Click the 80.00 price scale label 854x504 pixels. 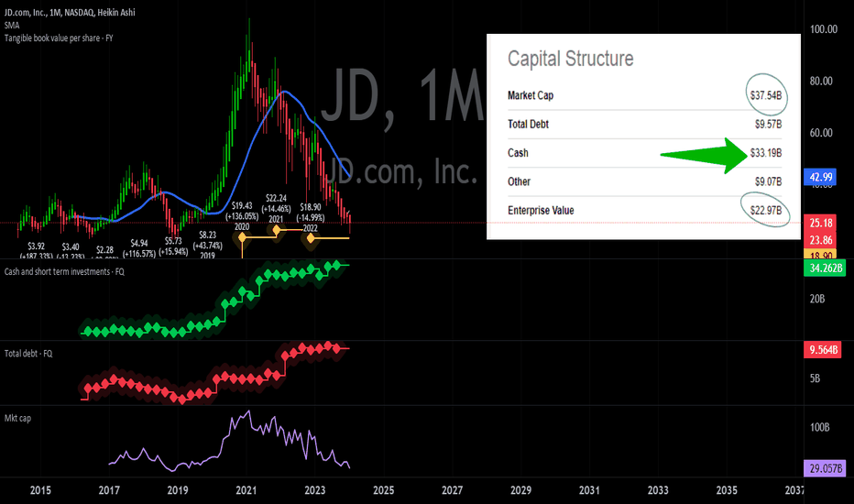[821, 82]
